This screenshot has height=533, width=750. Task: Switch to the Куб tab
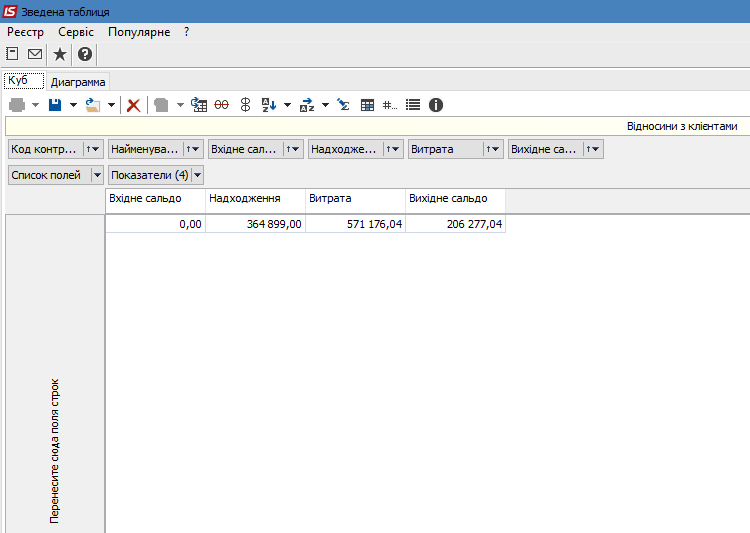tap(24, 80)
